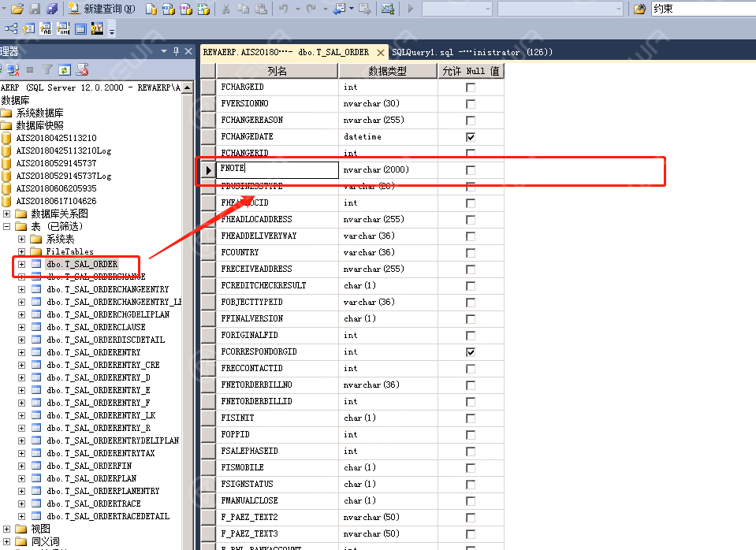Click the disconnect icon in Object Explorer

coord(13,70)
